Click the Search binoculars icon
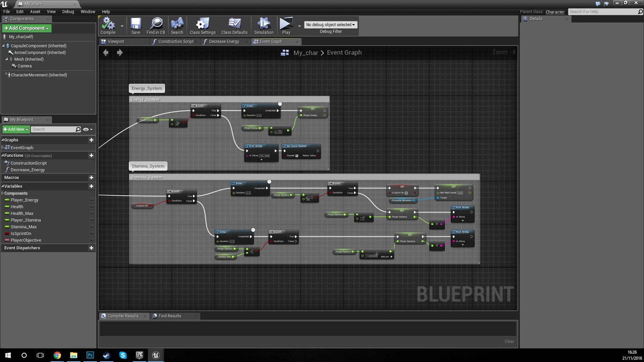 pos(177,23)
